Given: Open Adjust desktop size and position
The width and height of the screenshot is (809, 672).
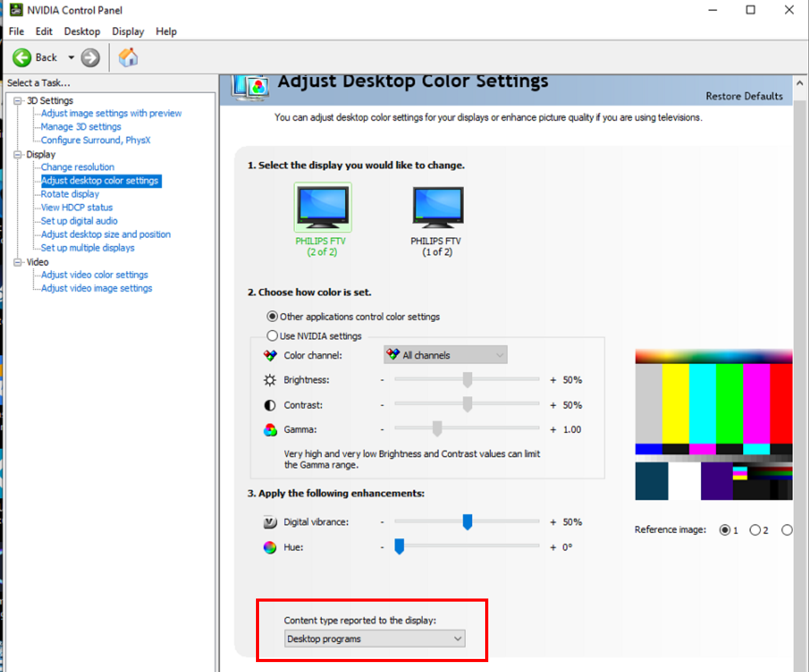Looking at the screenshot, I should [106, 234].
